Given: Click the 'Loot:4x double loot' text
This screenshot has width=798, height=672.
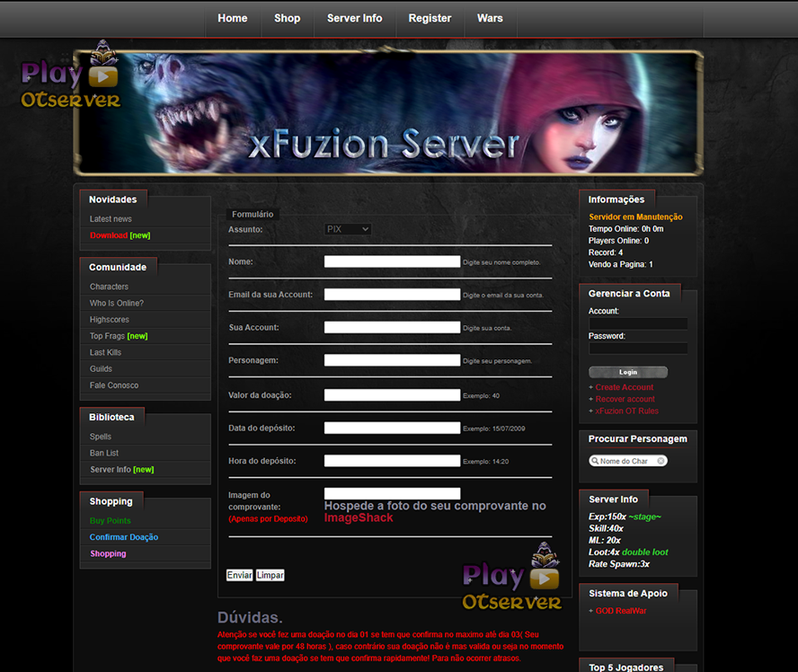Looking at the screenshot, I should click(x=628, y=553).
